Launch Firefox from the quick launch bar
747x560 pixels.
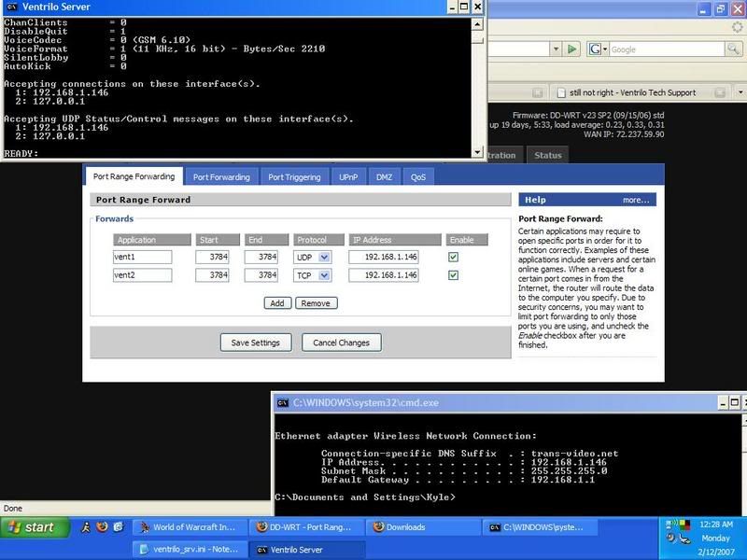pos(102,526)
